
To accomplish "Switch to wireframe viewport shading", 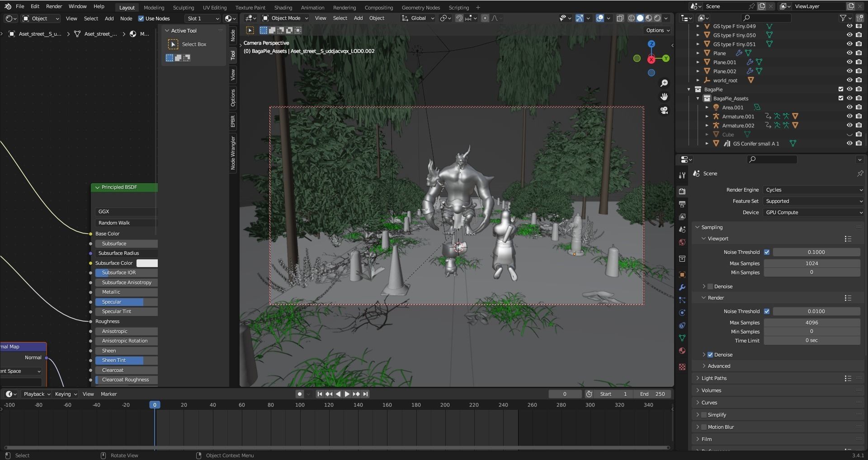I will point(632,18).
